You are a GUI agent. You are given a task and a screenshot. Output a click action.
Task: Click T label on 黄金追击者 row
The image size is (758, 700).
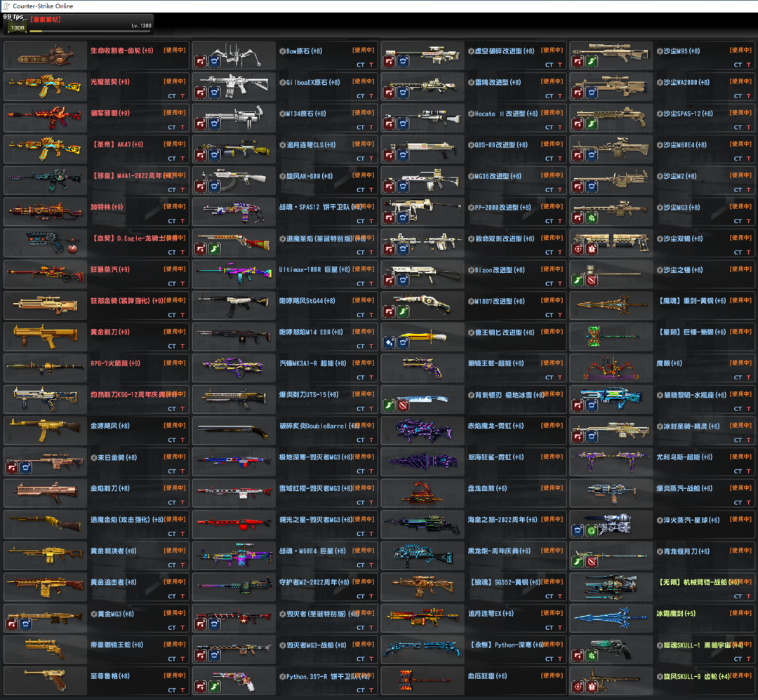pos(182,597)
